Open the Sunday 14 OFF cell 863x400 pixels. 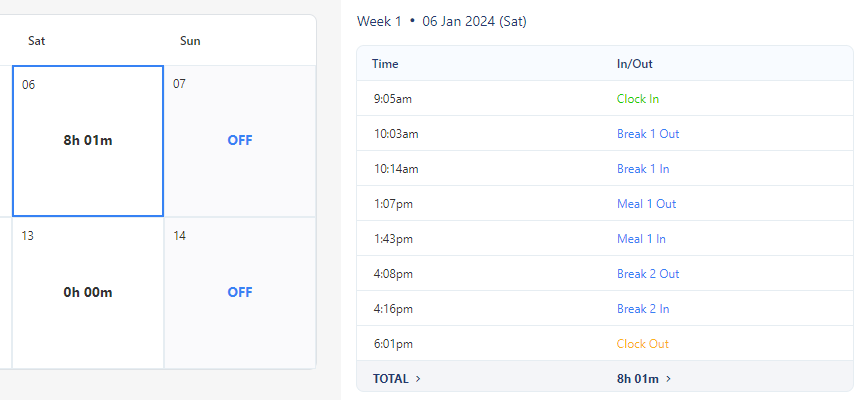point(240,293)
